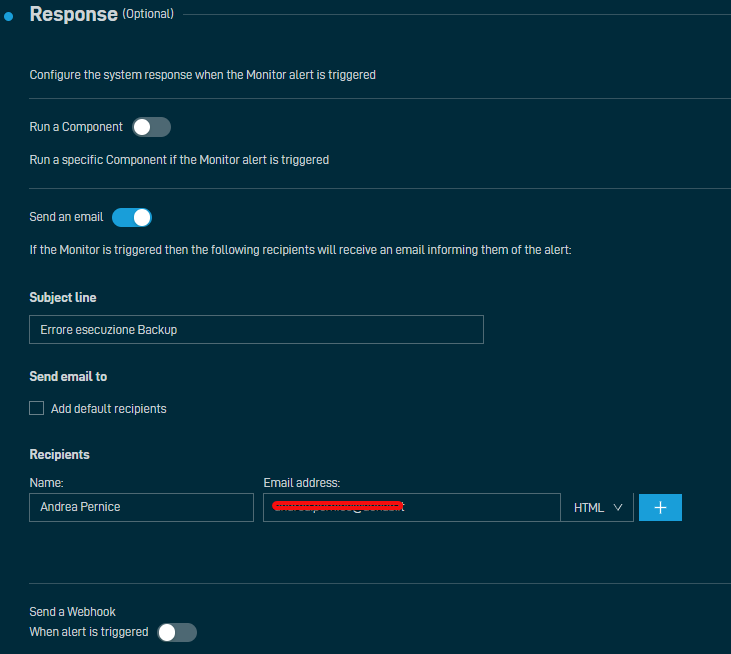731x654 pixels.
Task: Check the Add default recipients checkbox
Action: click(37, 408)
